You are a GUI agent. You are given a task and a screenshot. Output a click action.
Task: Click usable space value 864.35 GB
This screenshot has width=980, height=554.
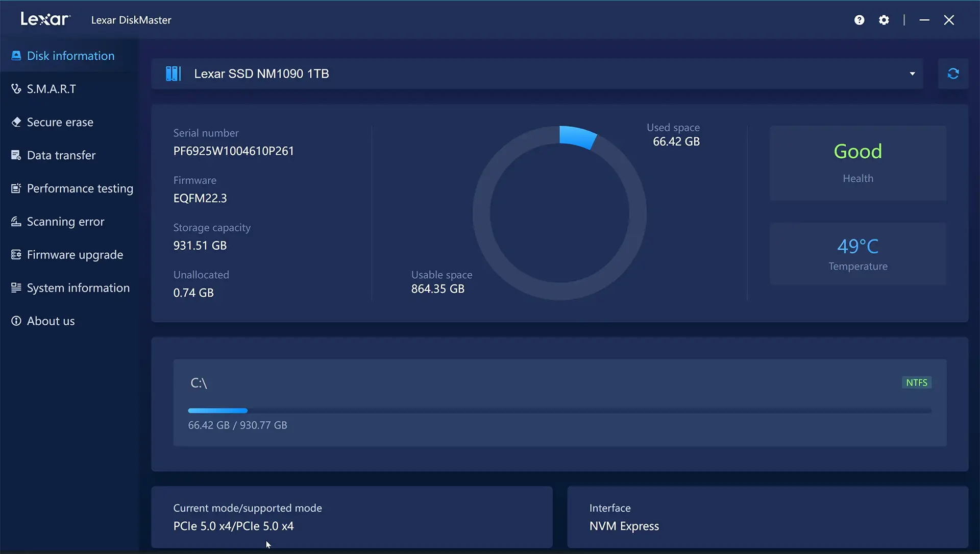[438, 289]
